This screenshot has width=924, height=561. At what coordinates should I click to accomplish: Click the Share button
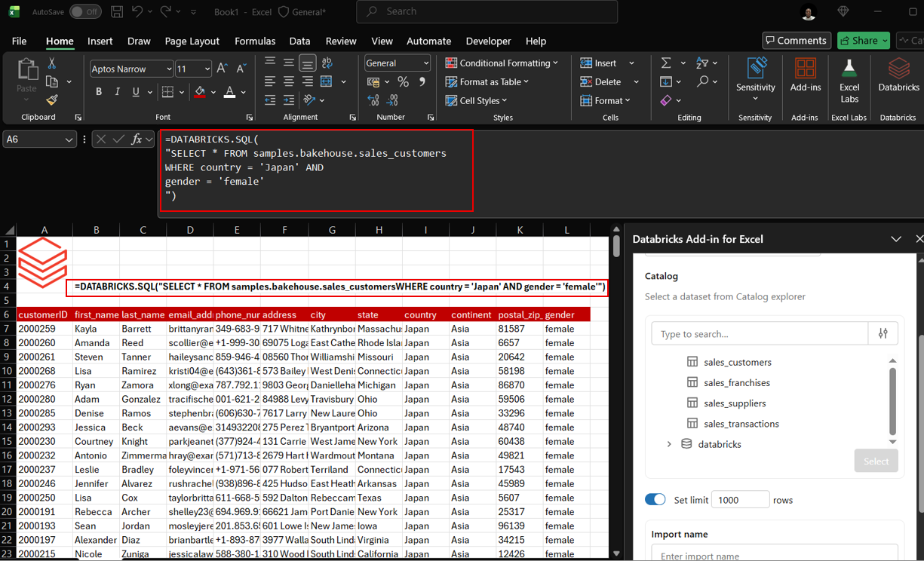(x=864, y=41)
